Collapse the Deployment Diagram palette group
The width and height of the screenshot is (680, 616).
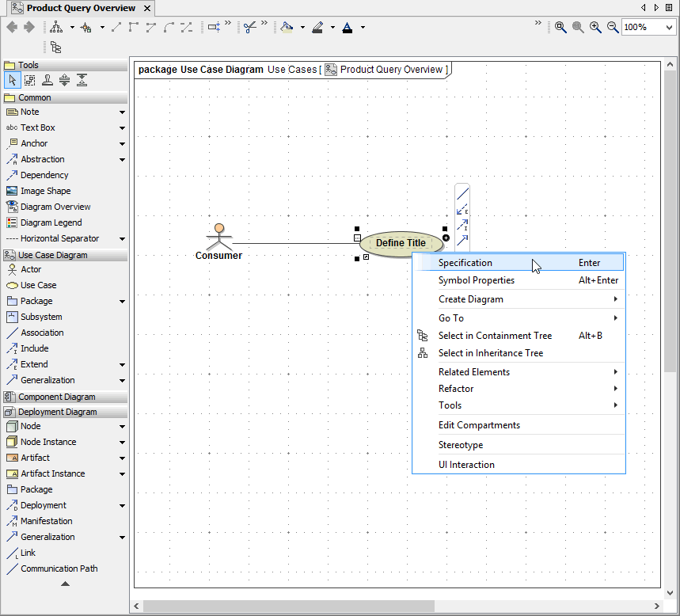pos(57,412)
